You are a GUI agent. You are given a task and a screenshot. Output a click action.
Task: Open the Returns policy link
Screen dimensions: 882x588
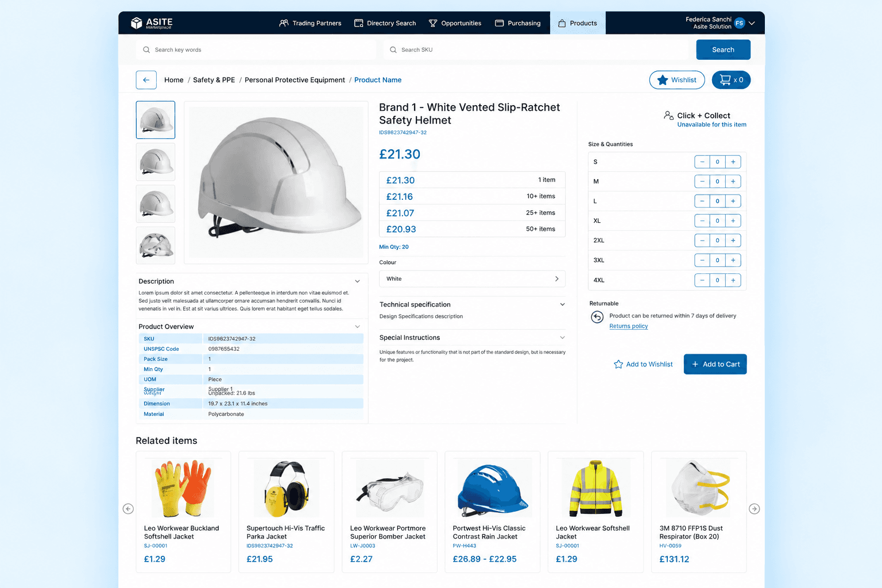click(628, 326)
